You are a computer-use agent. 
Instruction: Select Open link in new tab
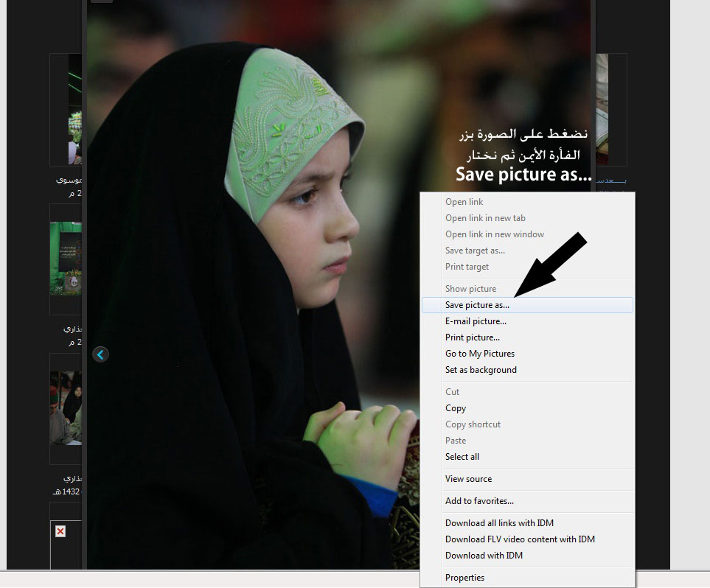click(485, 217)
